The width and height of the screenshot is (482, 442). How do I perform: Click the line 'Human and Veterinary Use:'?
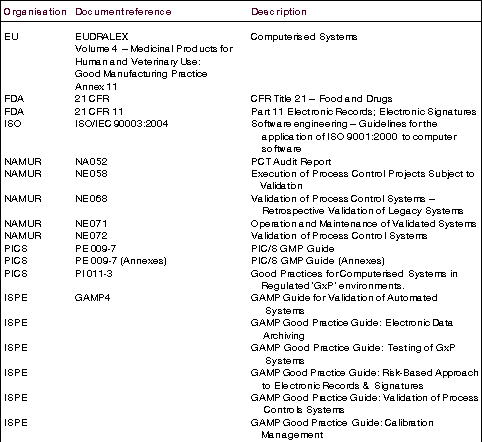138,62
